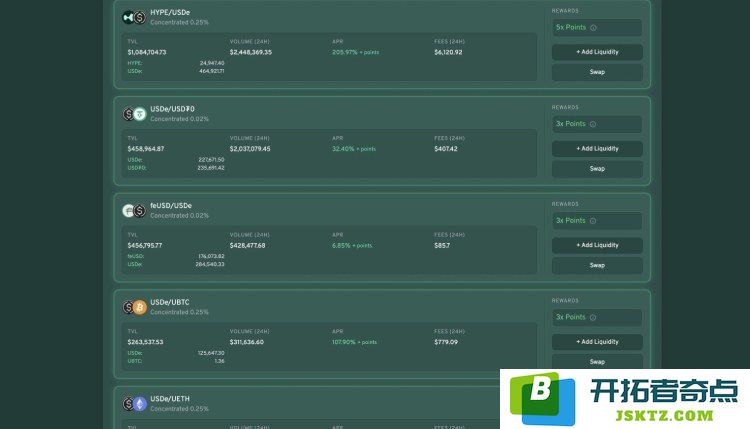Open Swap for HYPE/USDe pool

click(x=597, y=72)
